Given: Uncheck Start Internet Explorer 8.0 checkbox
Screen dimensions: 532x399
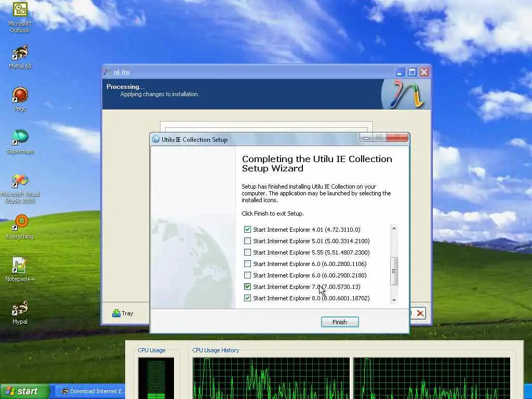Looking at the screenshot, I should (x=247, y=298).
